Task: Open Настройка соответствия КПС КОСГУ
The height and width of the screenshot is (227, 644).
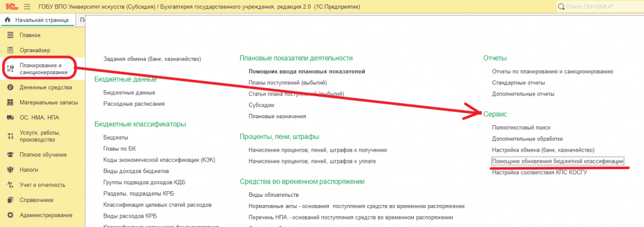Action: coord(540,172)
